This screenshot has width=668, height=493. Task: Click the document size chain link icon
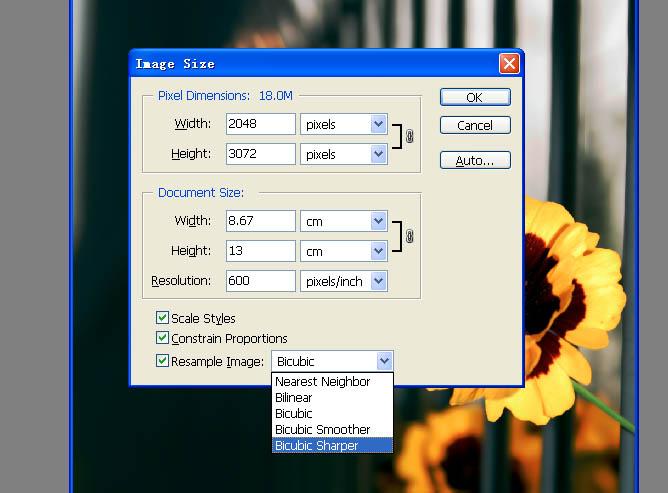point(409,236)
